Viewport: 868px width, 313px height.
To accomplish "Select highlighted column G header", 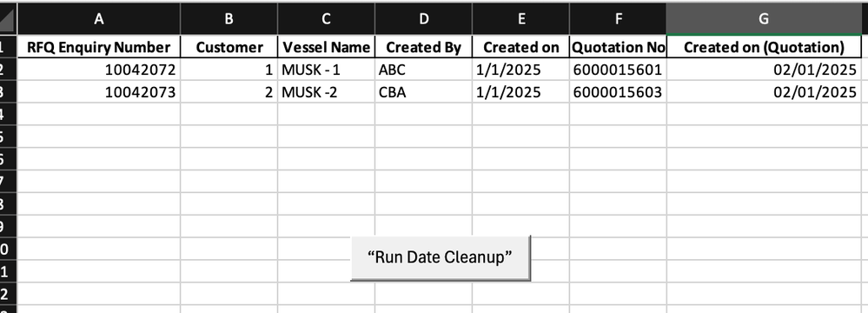I will tap(764, 19).
